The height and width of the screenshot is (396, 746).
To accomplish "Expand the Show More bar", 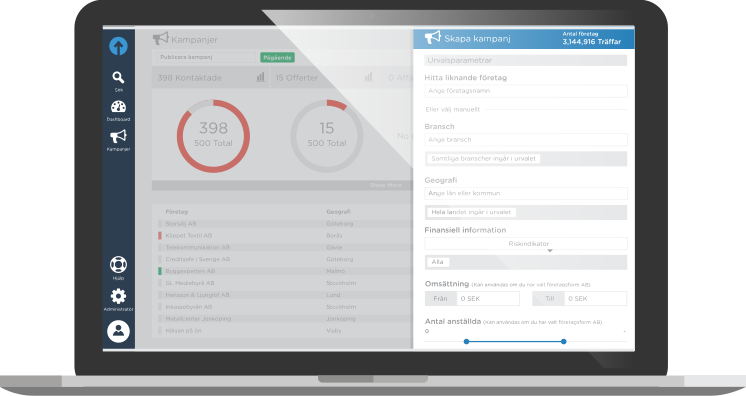I will pyautogui.click(x=282, y=185).
